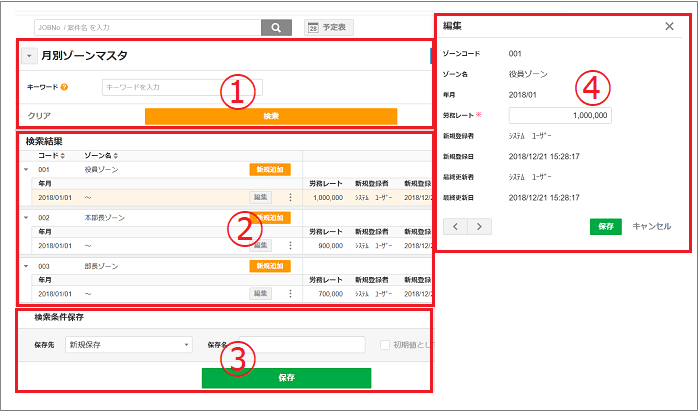700x414 pixels.
Task: Open the more-options dots in 900,000 row
Action: coord(291,246)
